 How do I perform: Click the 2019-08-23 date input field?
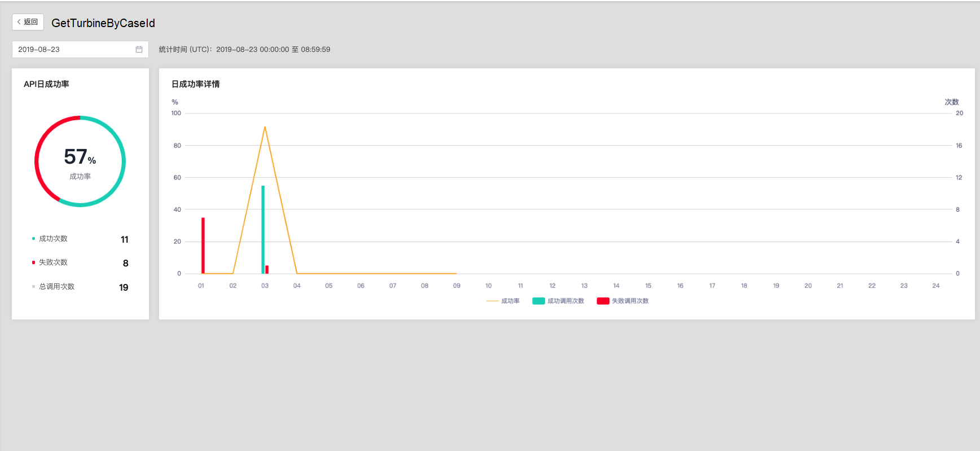(x=73, y=50)
